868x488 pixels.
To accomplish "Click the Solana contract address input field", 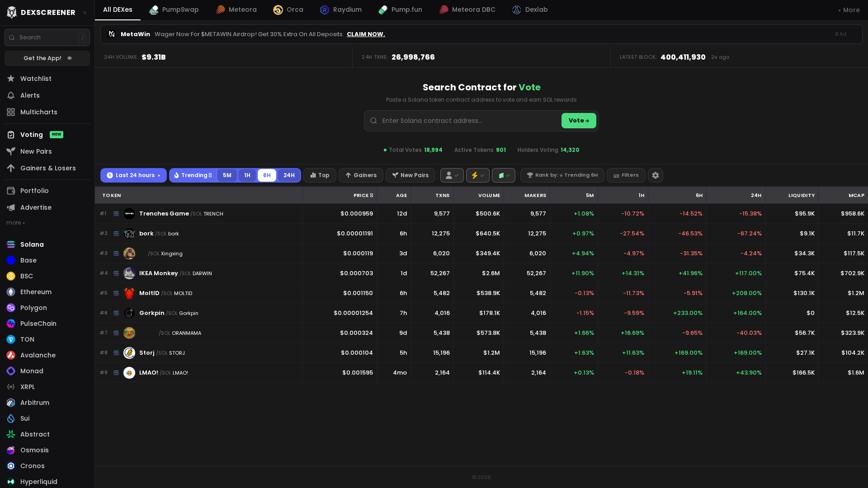I will [x=461, y=121].
